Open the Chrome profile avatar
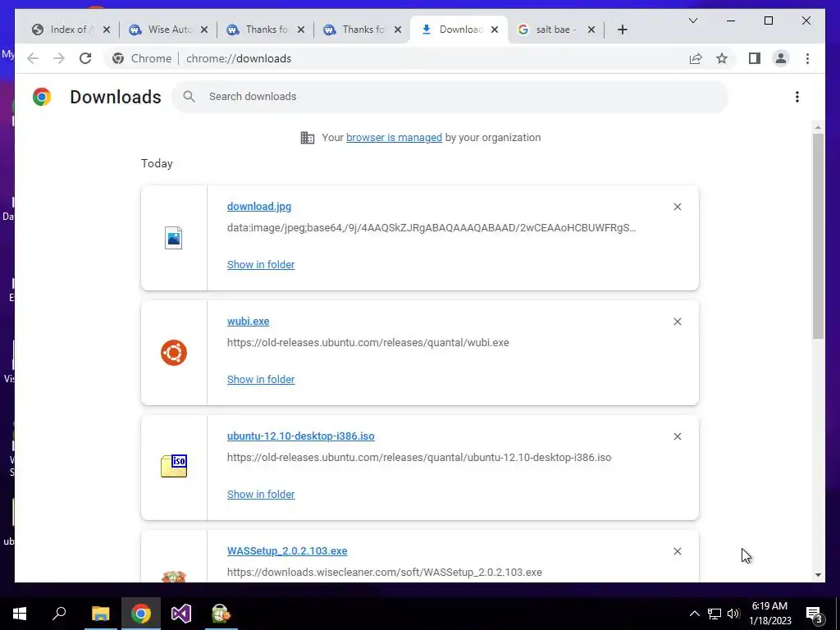The image size is (840, 630). pos(781,58)
